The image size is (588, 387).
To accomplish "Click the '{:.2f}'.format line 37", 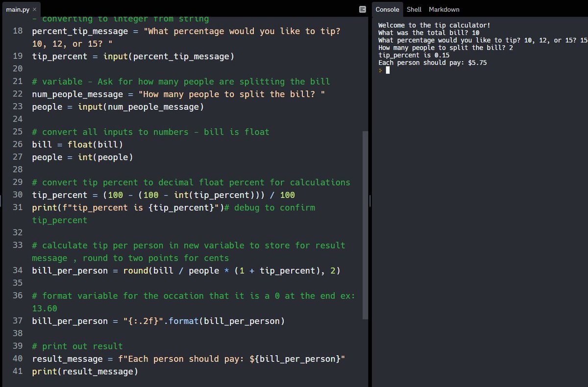I will [x=158, y=321].
